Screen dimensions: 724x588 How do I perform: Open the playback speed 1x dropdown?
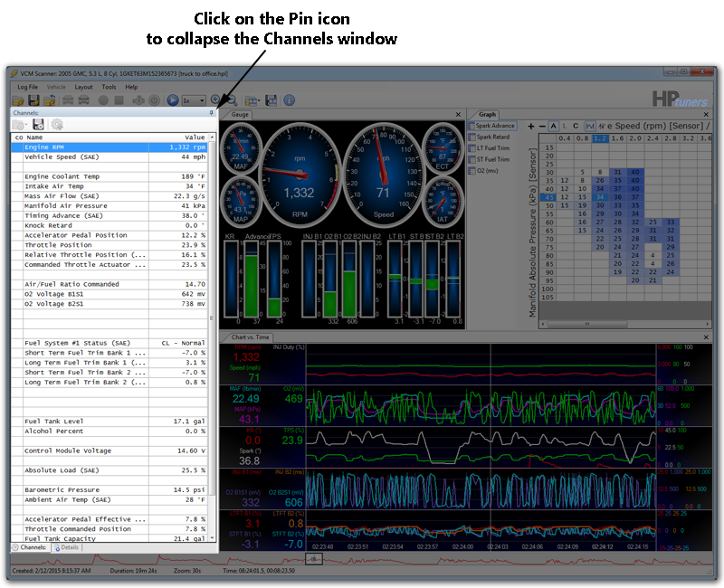pyautogui.click(x=202, y=100)
